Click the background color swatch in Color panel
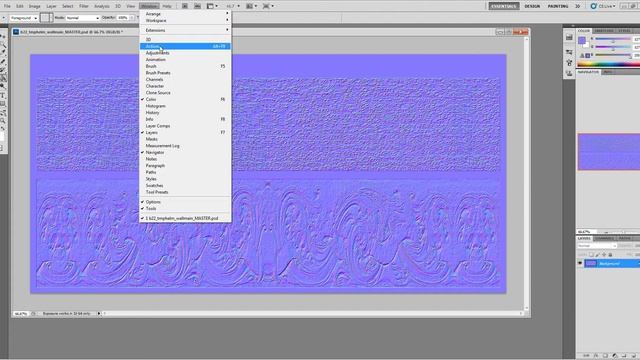This screenshot has width=640, height=360. [586, 45]
